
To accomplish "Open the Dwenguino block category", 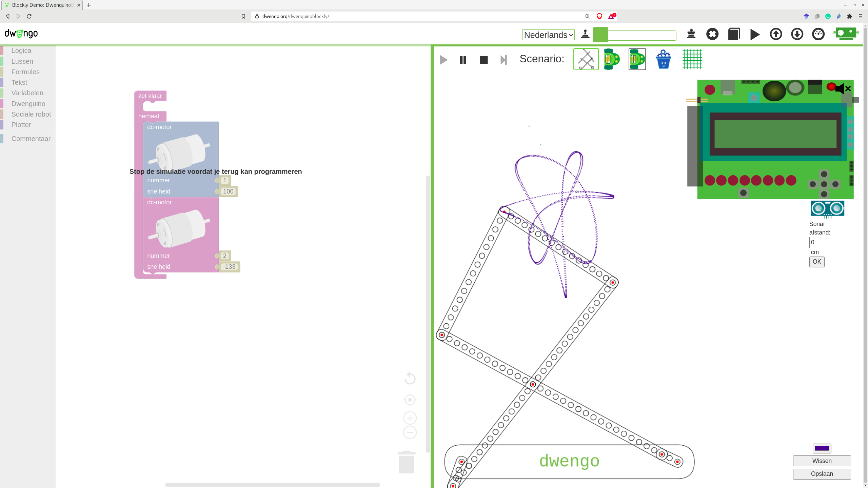I will (x=28, y=104).
